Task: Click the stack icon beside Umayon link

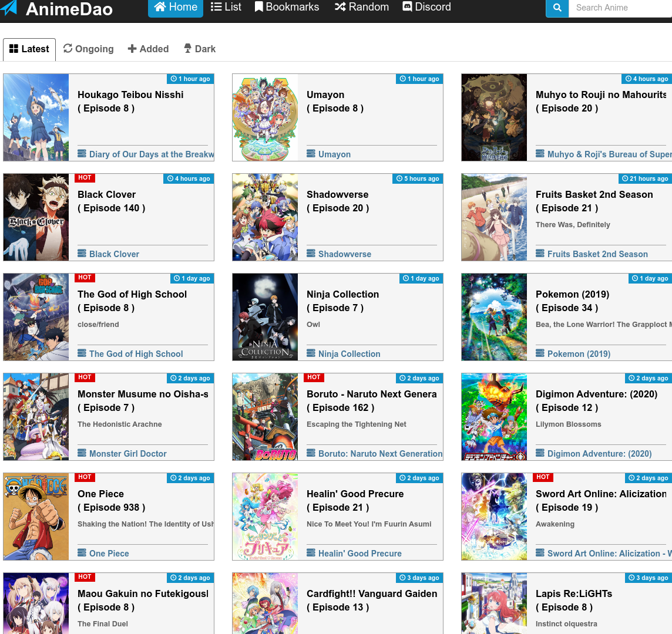Action: (x=311, y=153)
